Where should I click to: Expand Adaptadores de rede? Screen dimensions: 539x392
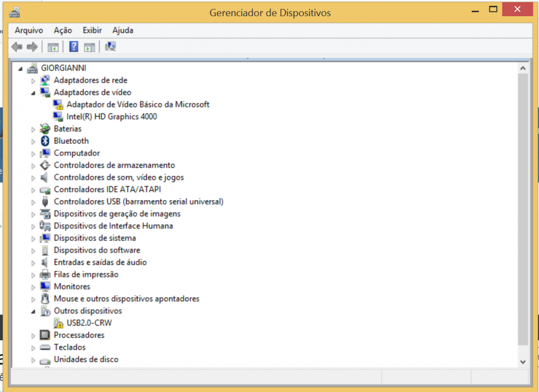point(33,81)
